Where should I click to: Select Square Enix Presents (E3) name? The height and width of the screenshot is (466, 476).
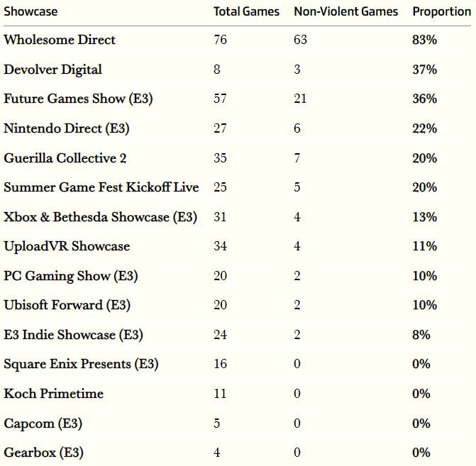tap(81, 364)
